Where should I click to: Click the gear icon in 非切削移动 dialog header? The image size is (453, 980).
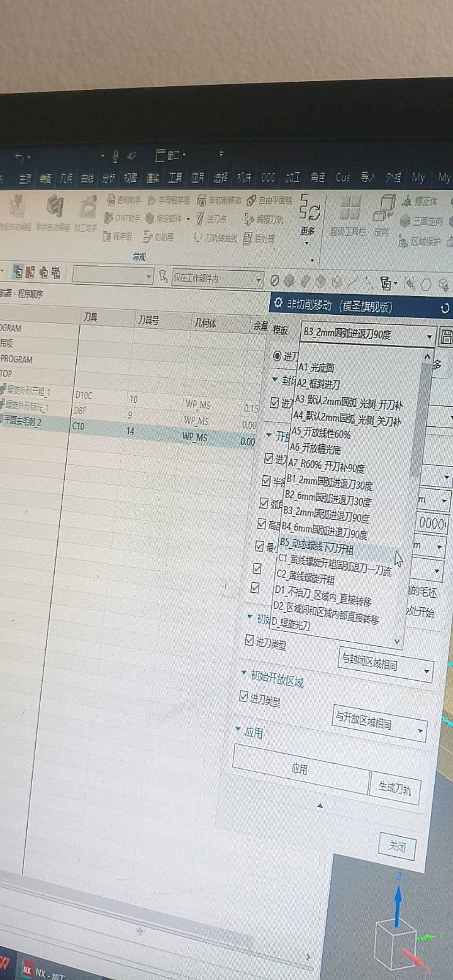(278, 303)
